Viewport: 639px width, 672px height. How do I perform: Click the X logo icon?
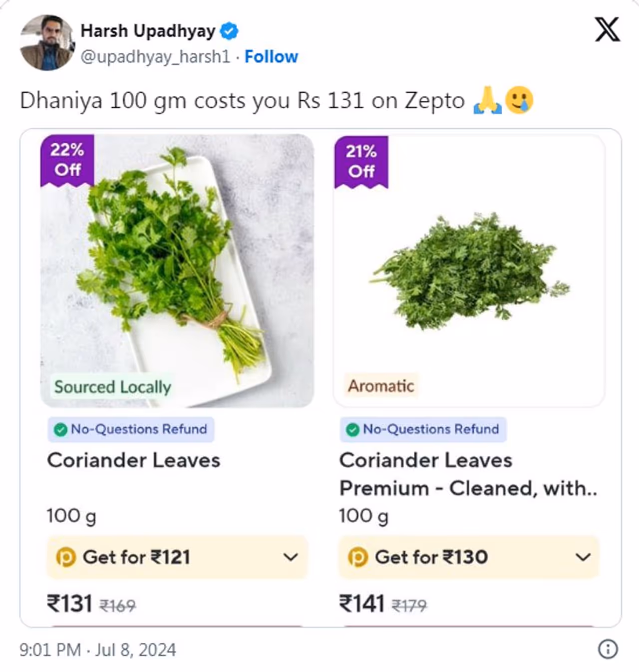[607, 29]
